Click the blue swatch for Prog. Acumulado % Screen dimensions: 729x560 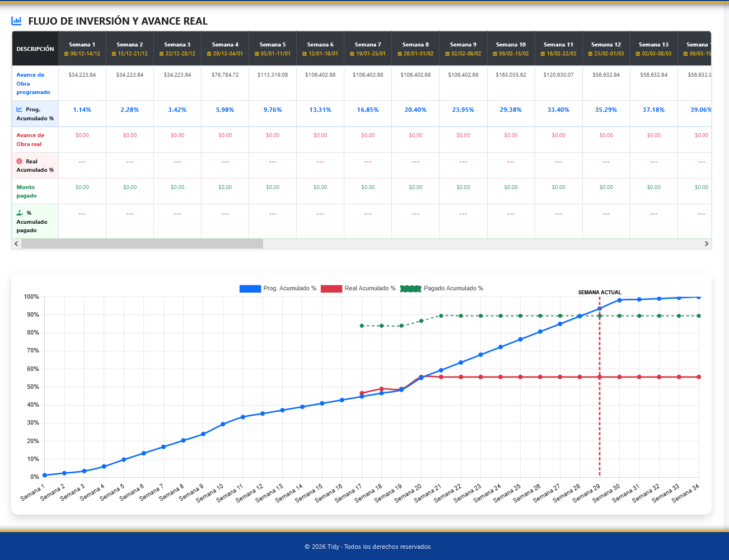pyautogui.click(x=250, y=289)
